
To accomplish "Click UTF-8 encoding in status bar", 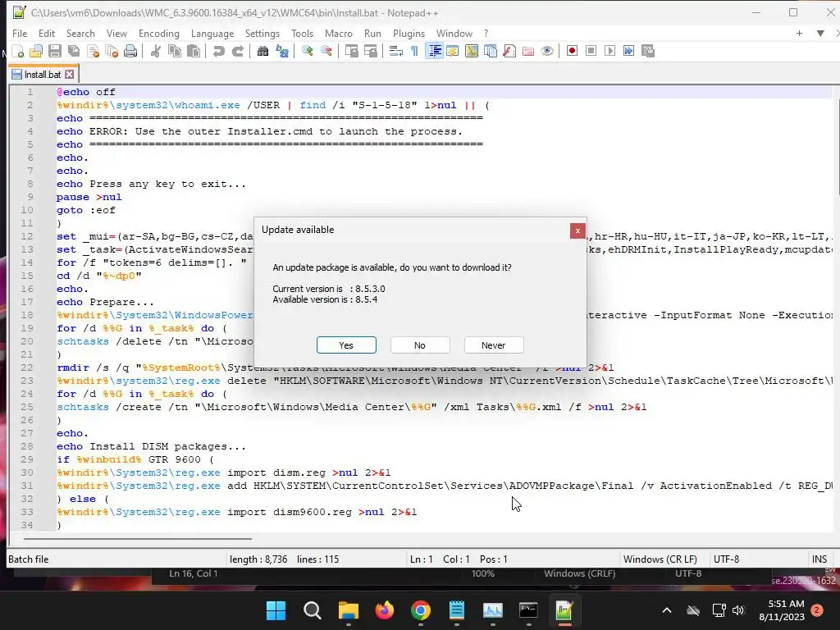I will click(x=727, y=559).
